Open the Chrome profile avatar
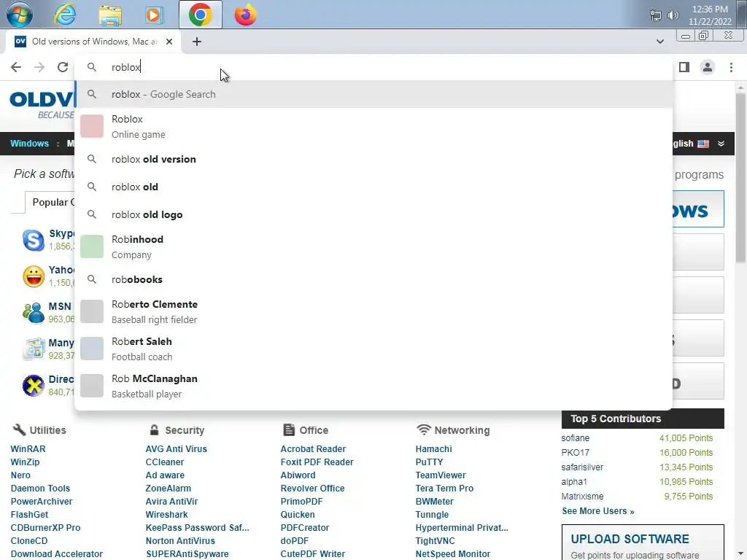Screen dimensions: 747x560 click(x=708, y=67)
